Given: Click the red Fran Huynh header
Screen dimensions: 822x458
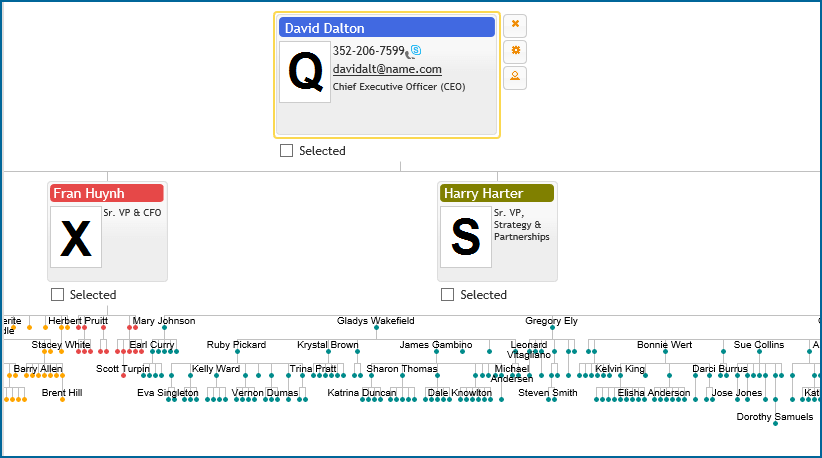Looking at the screenshot, I should (x=106, y=193).
